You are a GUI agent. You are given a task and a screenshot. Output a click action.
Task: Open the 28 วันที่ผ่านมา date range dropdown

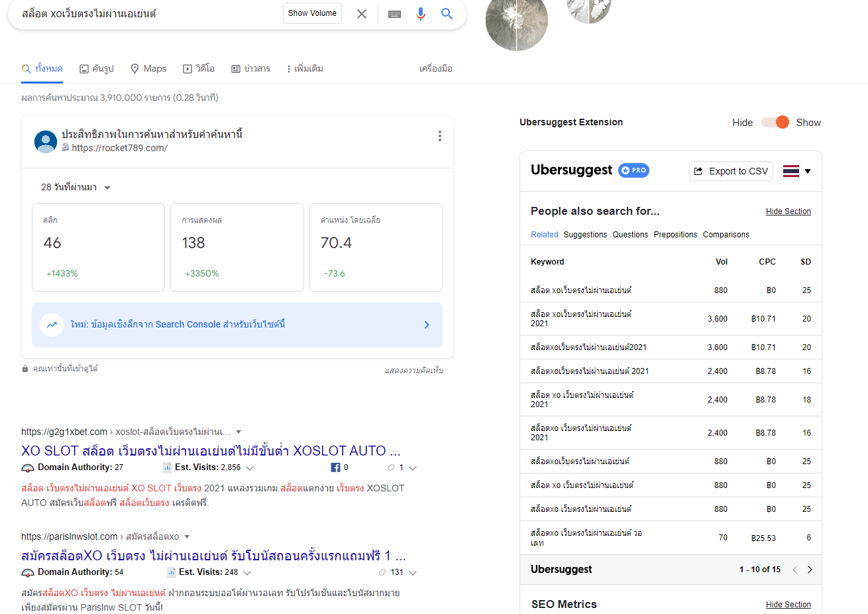click(76, 187)
